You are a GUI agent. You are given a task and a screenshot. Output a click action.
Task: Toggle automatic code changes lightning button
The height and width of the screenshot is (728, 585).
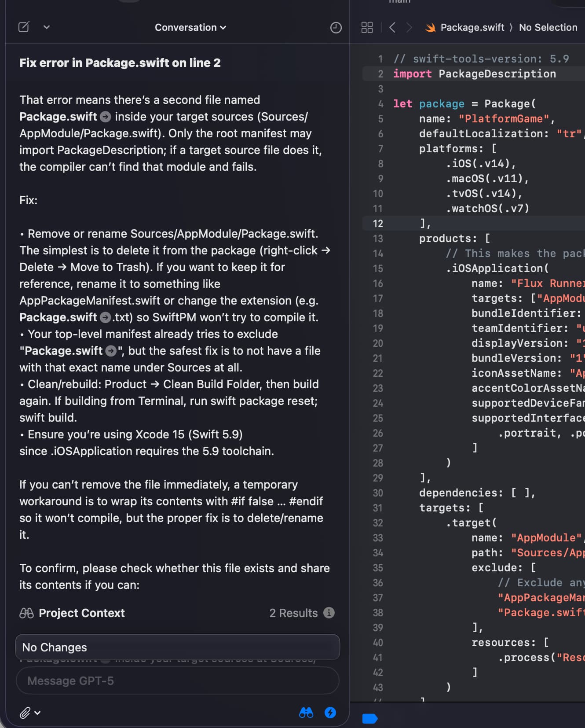click(x=330, y=713)
